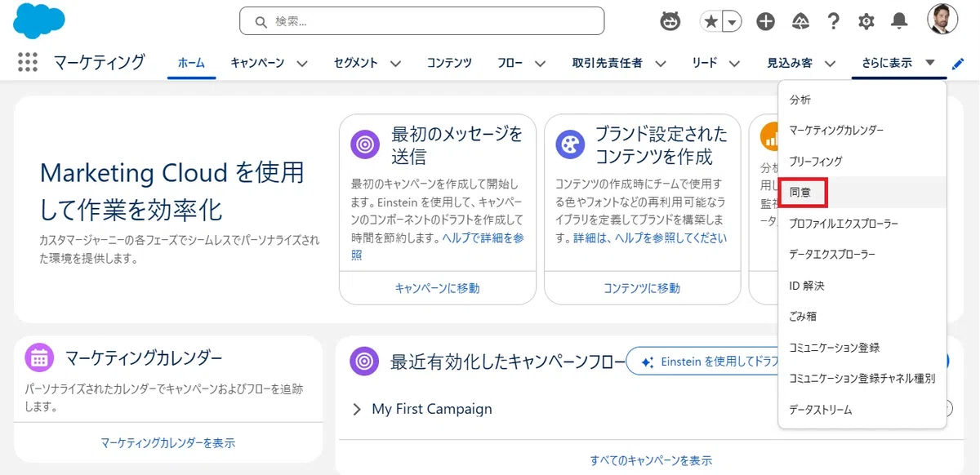This screenshot has width=980, height=475.
Task: Click the マーケティングカレンダー card calendar icon
Action: pyautogui.click(x=39, y=357)
